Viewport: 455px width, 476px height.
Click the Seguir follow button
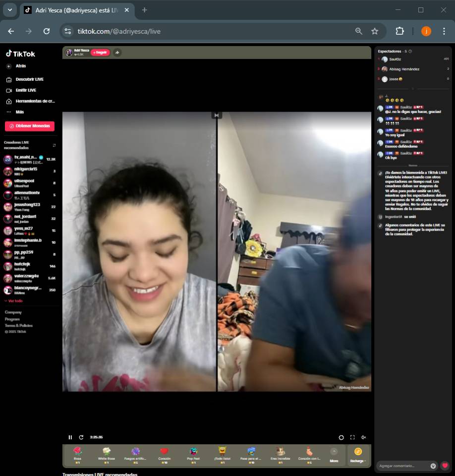pos(100,53)
